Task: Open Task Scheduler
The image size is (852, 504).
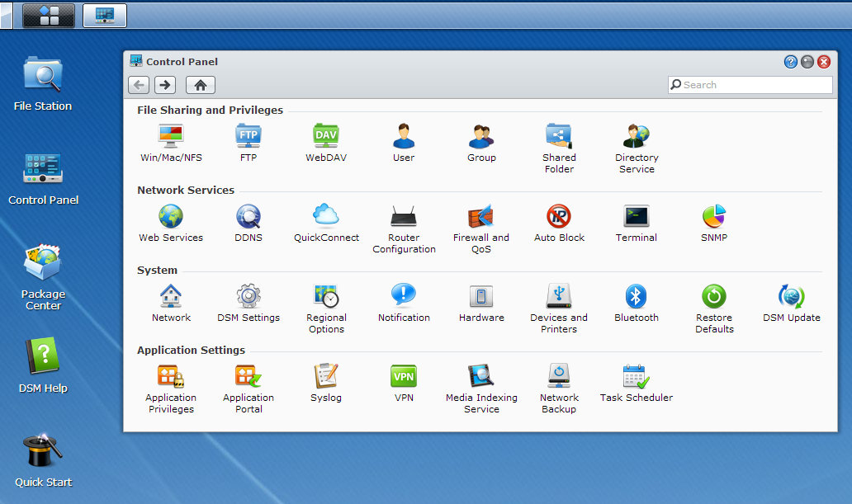Action: pyautogui.click(x=637, y=383)
